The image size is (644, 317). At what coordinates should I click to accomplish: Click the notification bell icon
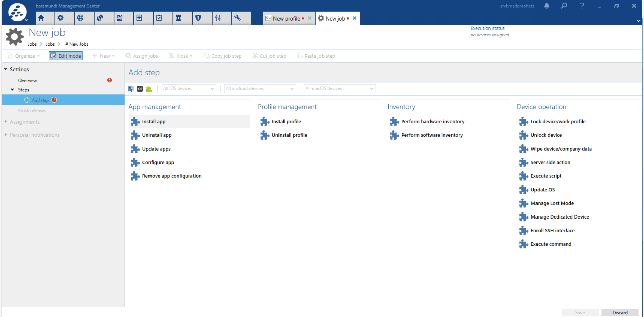[547, 6]
